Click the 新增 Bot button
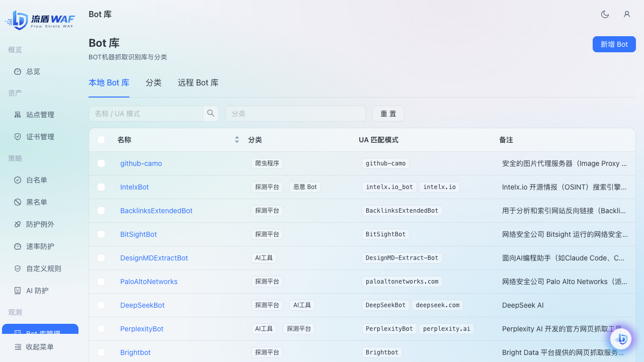The width and height of the screenshot is (644, 362). point(614,44)
